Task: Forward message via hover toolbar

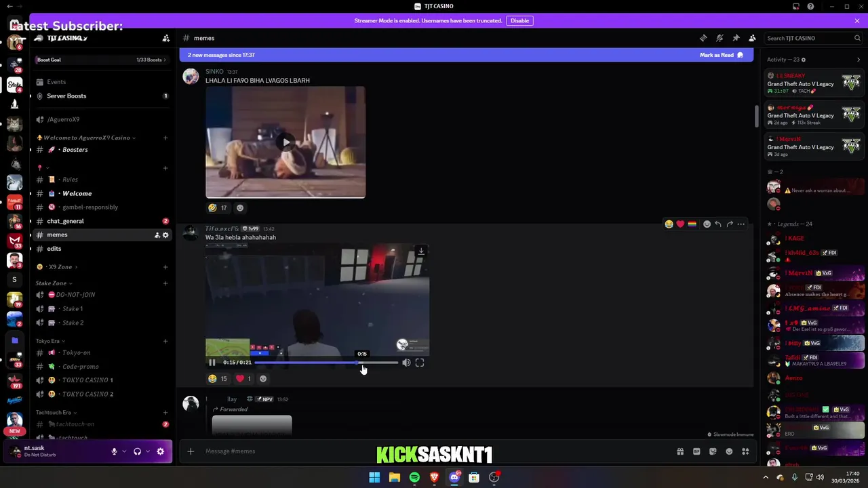Action: 730,224
